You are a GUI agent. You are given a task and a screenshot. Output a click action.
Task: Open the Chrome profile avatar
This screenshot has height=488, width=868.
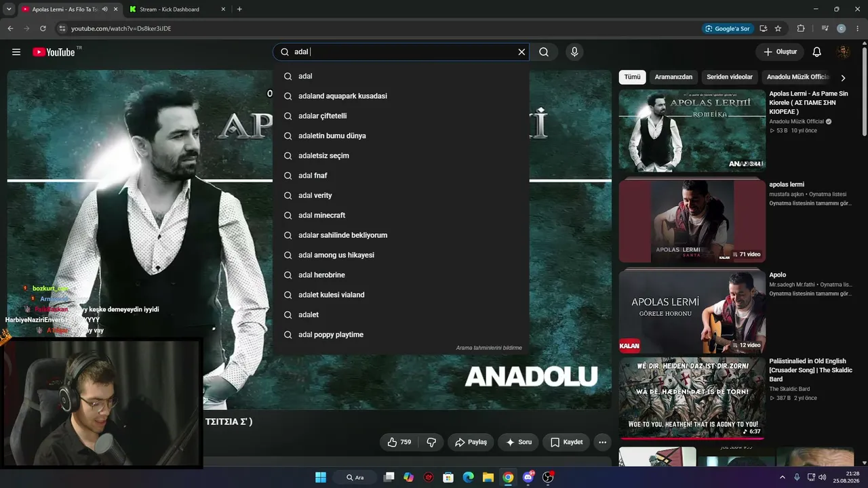(842, 28)
